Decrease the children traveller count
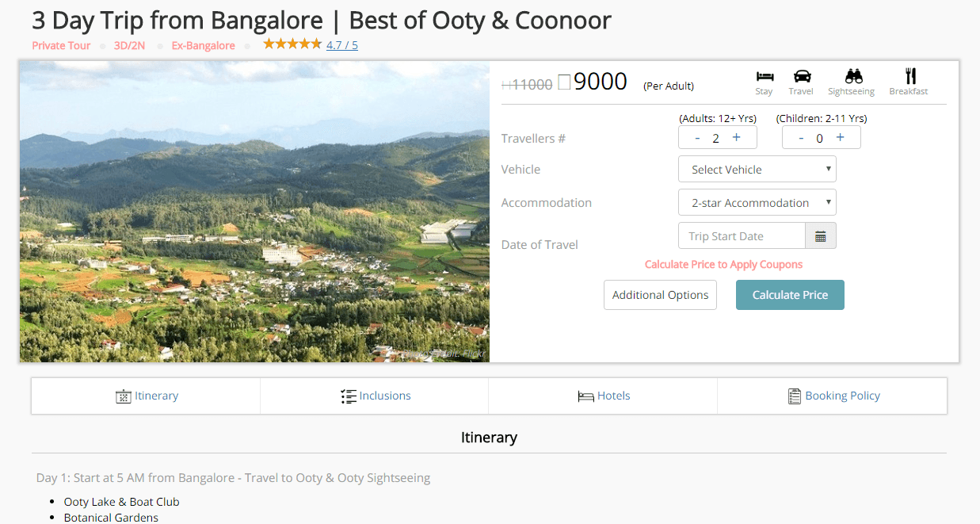Screen dimensions: 980x524 (801, 138)
